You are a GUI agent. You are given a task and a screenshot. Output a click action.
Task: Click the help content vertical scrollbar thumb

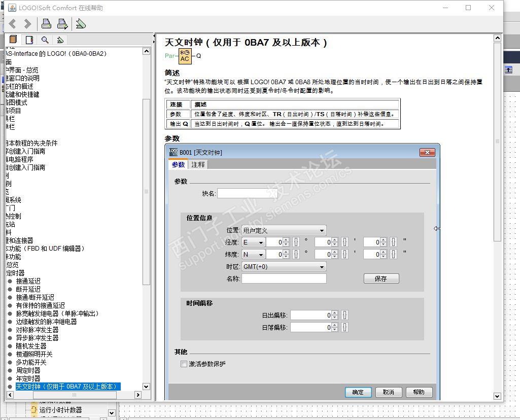(497, 142)
